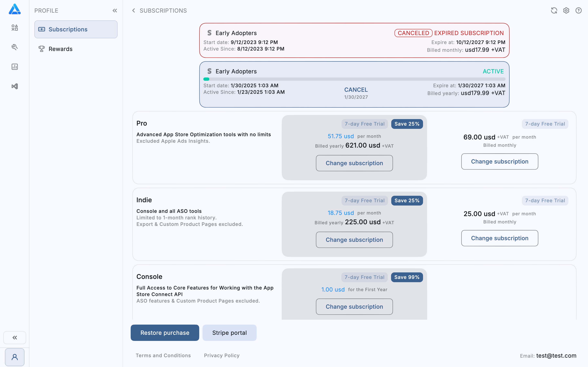Open the user profile icon
The image size is (588, 367).
[x=14, y=357]
